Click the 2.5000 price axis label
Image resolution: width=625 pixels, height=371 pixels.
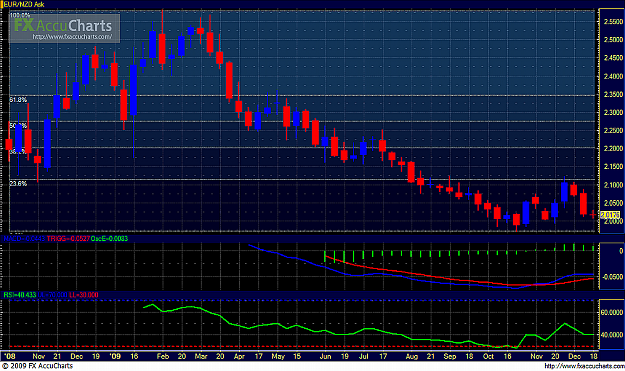613,40
